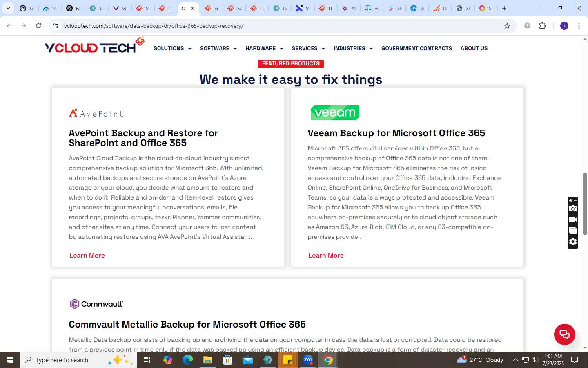Expand the SOLUTIONS dropdown menu
The height and width of the screenshot is (368, 588).
tap(172, 48)
